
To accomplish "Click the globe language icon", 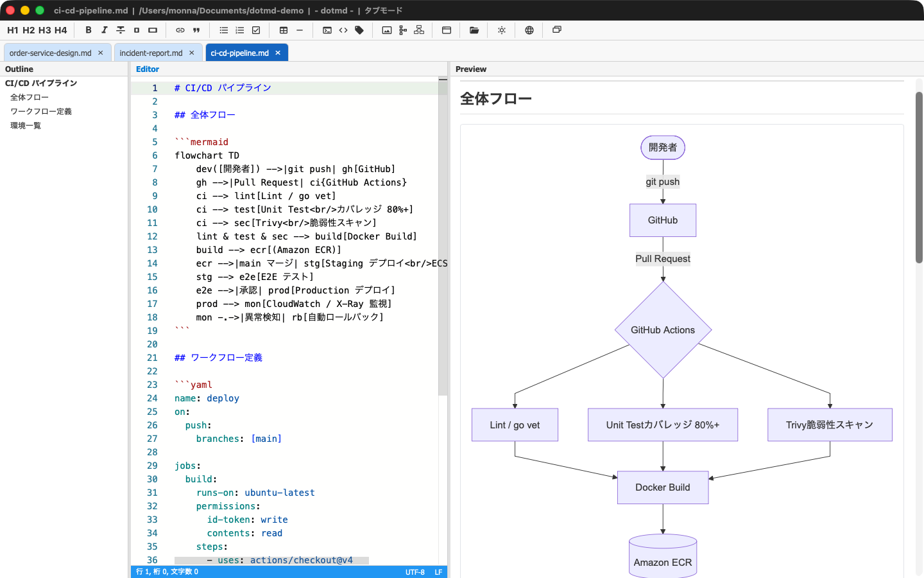I will pos(529,30).
